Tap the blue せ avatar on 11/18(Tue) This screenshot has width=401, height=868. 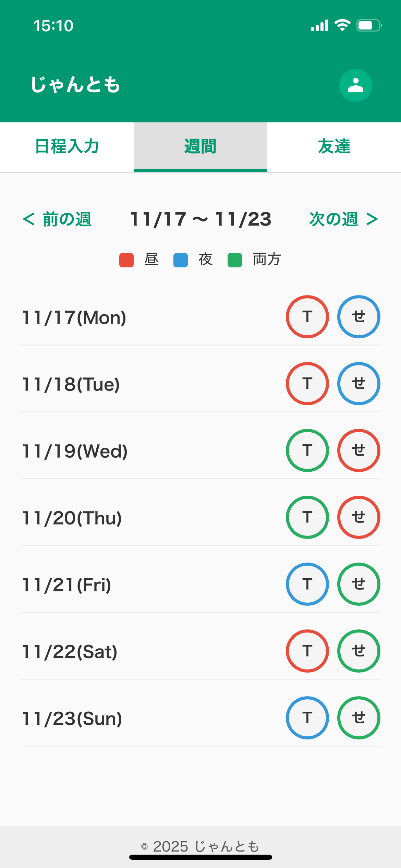click(x=359, y=384)
